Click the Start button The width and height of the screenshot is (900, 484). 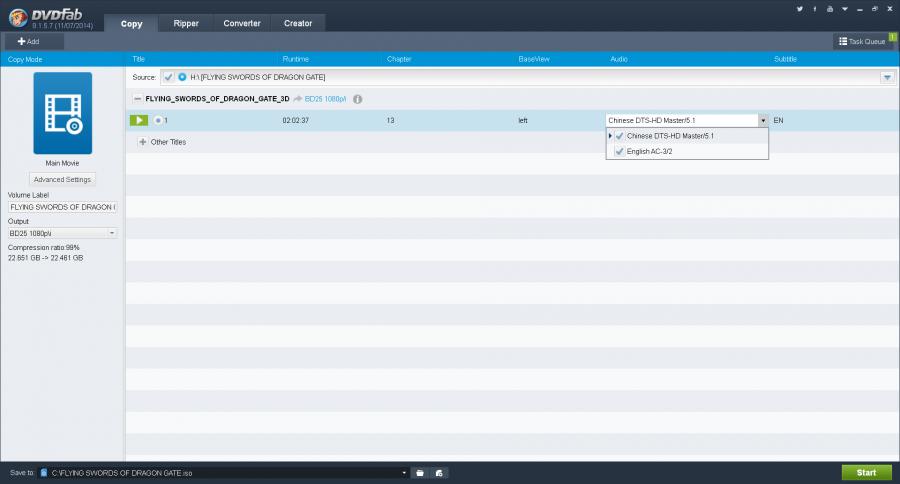[x=867, y=473]
